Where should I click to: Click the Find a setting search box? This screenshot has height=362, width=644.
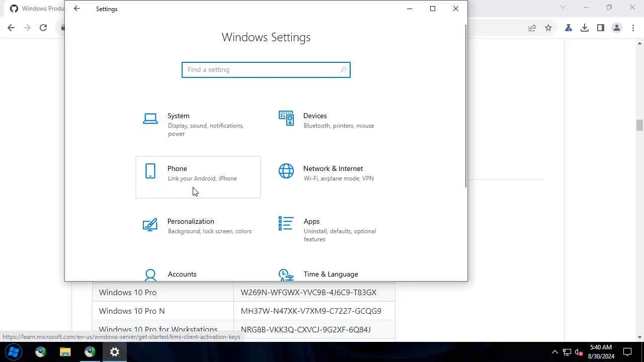pyautogui.click(x=266, y=70)
